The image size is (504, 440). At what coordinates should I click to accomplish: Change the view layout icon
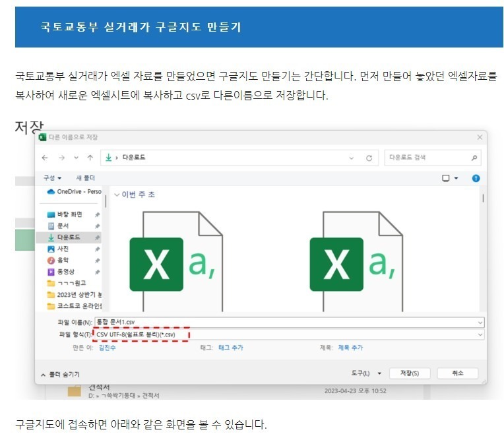coord(446,178)
